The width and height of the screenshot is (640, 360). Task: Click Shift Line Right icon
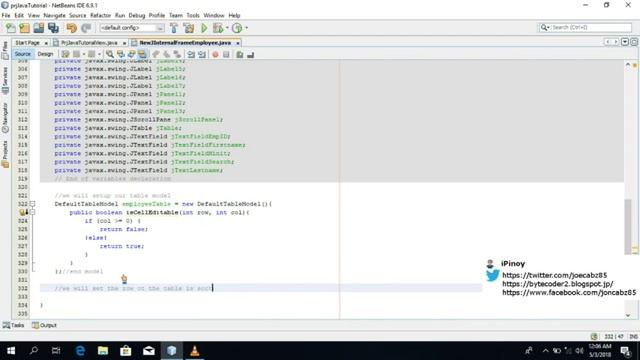202,54
